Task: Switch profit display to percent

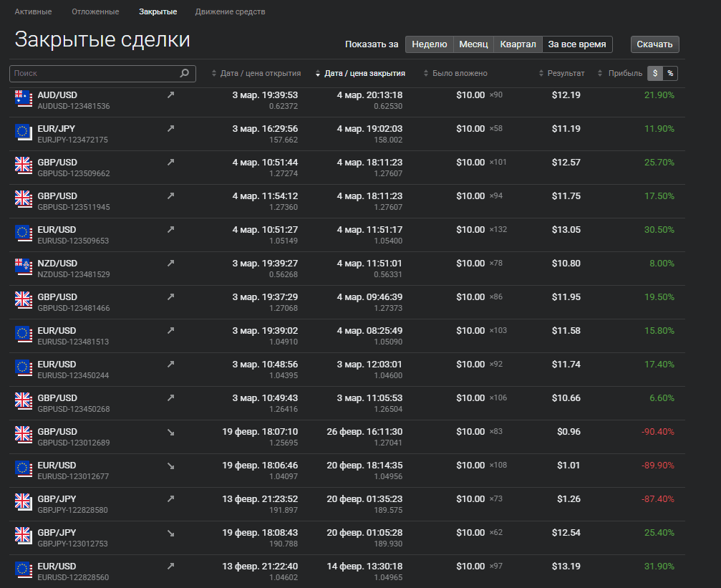Action: point(670,73)
